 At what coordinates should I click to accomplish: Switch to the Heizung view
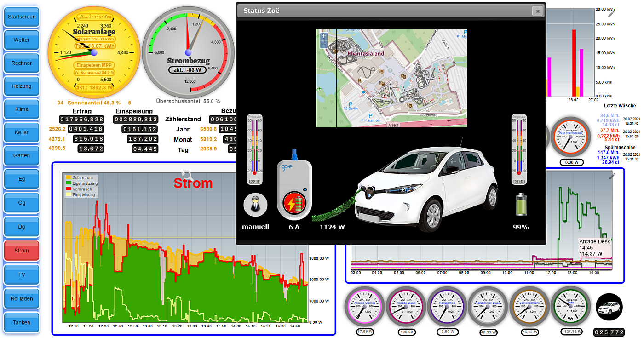(x=22, y=86)
